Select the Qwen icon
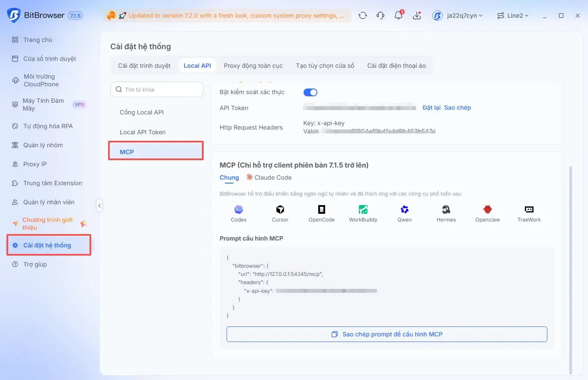588x380 pixels. pyautogui.click(x=405, y=210)
